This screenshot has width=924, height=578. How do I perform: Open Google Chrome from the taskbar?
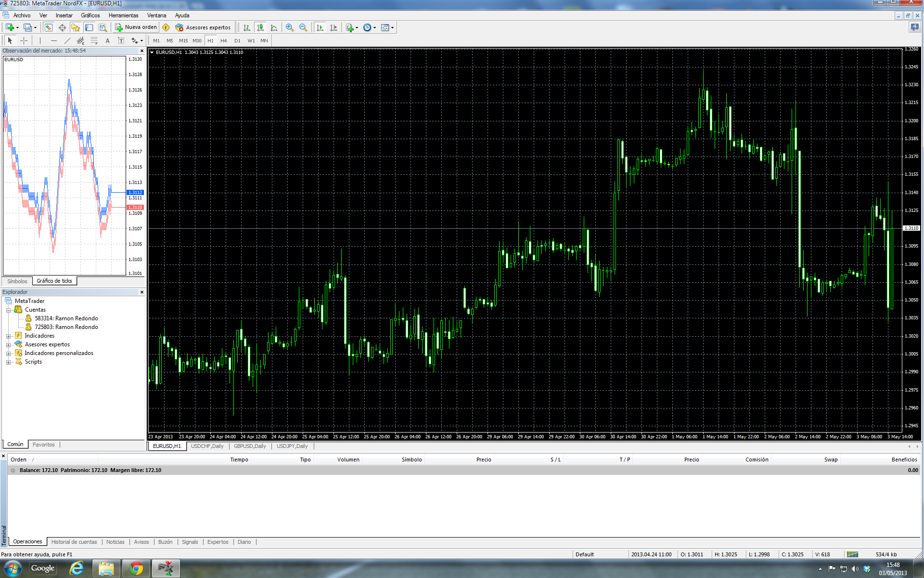tap(136, 568)
